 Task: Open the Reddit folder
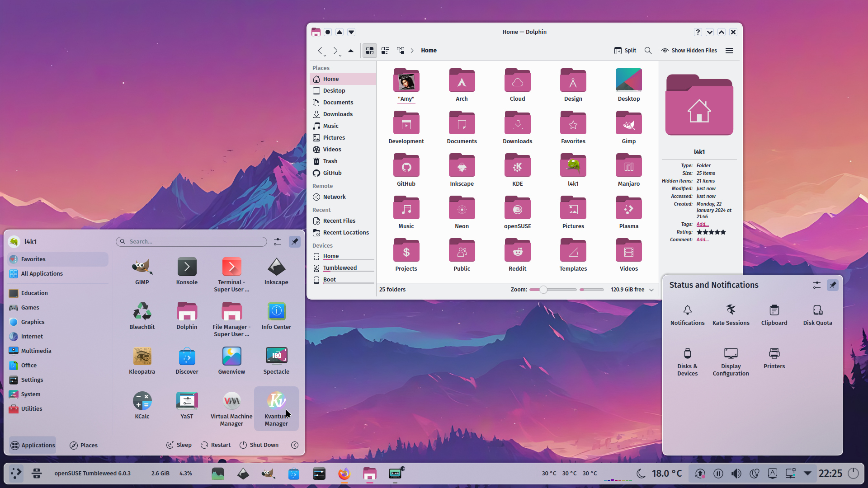(x=517, y=255)
